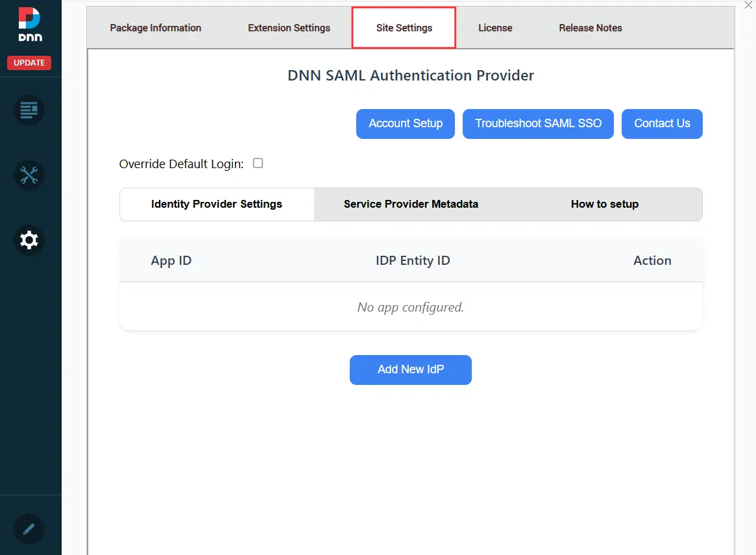The image size is (756, 555).
Task: Switch to the Package Information tab
Action: tap(155, 28)
